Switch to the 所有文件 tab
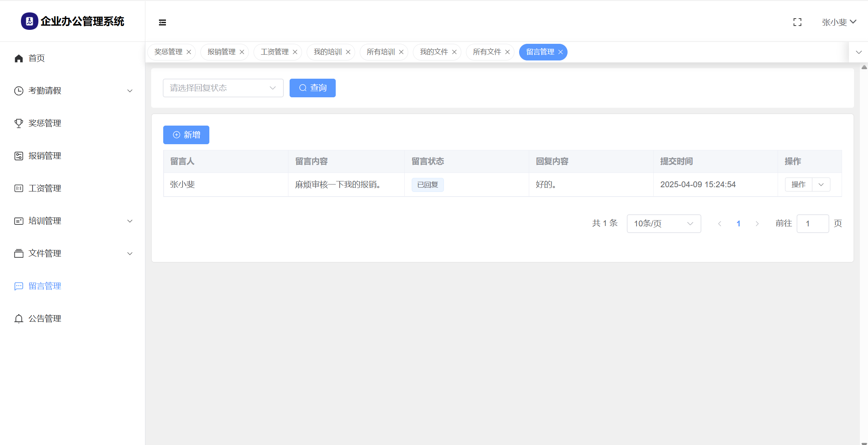The height and width of the screenshot is (445, 868). pyautogui.click(x=487, y=52)
